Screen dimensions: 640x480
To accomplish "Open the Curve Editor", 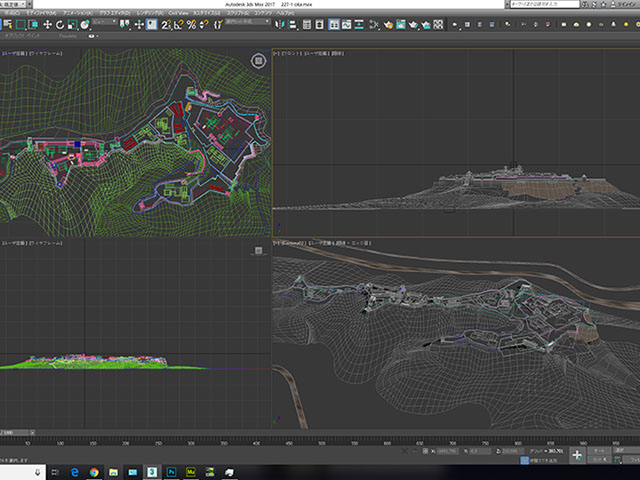I will coord(347,25).
